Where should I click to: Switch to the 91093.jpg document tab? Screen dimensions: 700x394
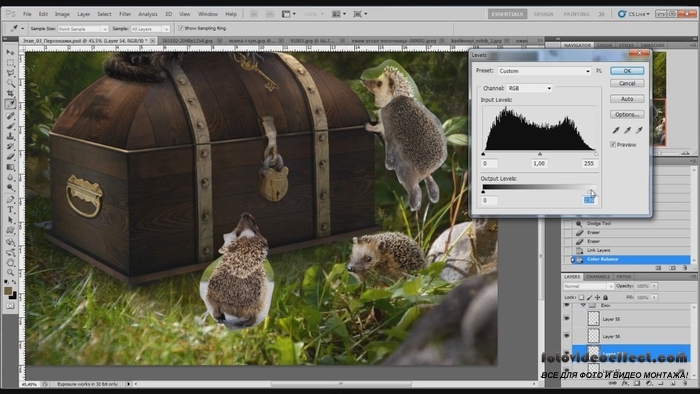[x=312, y=41]
